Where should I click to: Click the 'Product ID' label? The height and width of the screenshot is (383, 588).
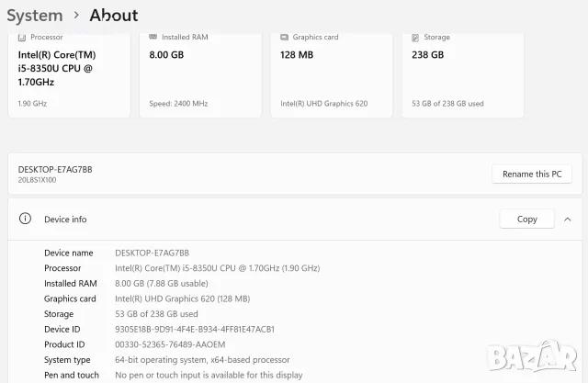point(64,344)
